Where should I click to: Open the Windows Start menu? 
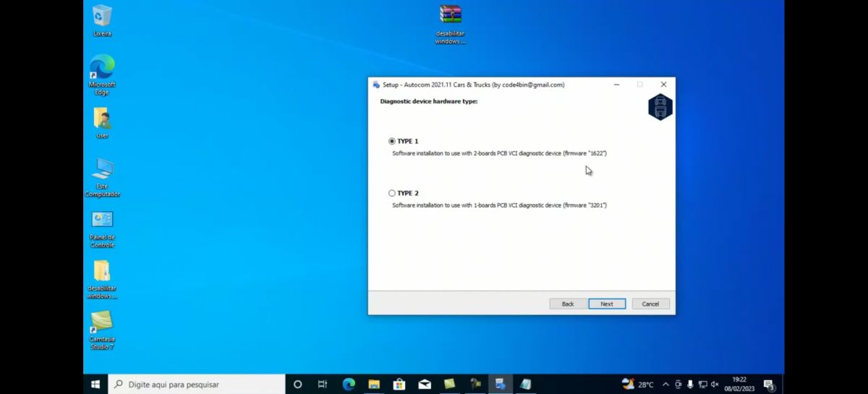[95, 385]
